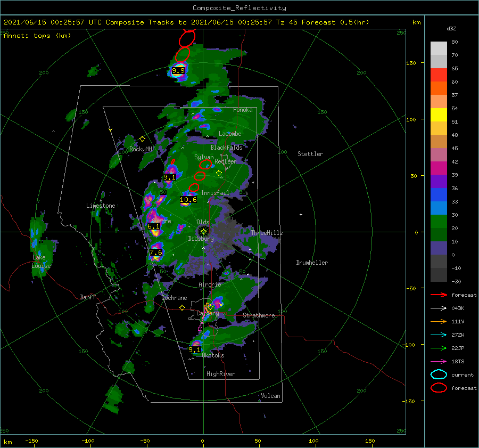Click the RedDeer map label
The width and height of the screenshot is (479, 448).
pos(226,161)
